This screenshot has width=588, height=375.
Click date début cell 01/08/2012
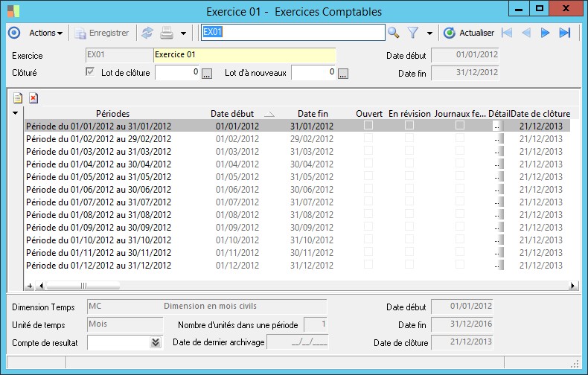point(237,215)
